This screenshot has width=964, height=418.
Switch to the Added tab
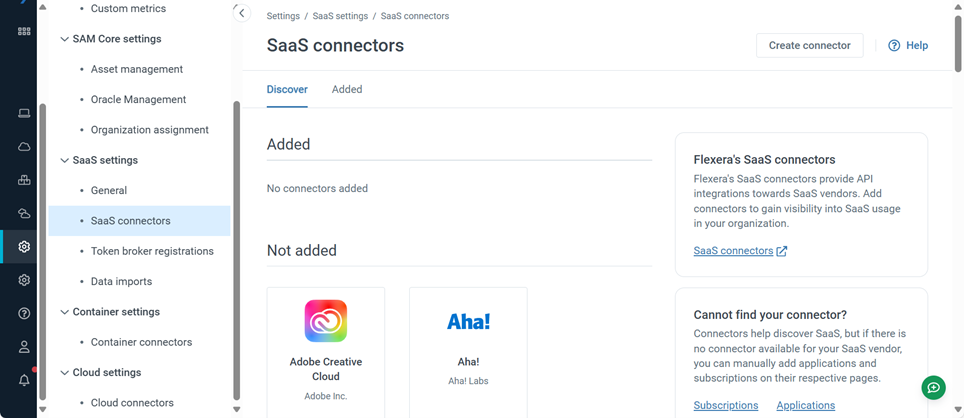click(x=347, y=89)
